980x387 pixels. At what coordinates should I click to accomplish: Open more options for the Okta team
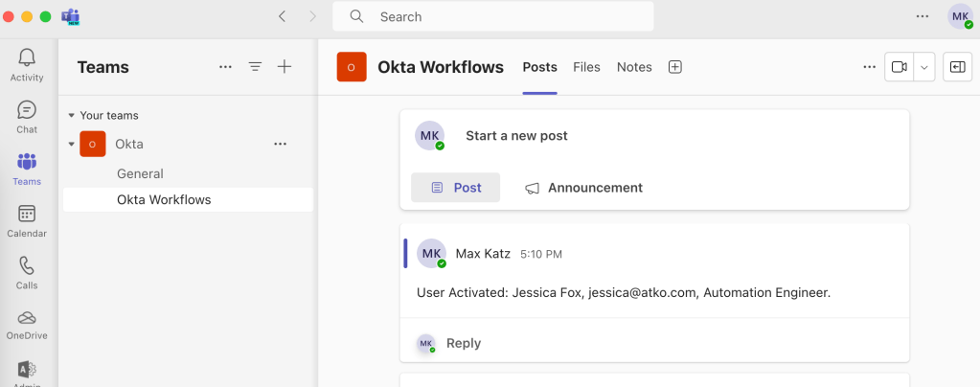coord(280,144)
